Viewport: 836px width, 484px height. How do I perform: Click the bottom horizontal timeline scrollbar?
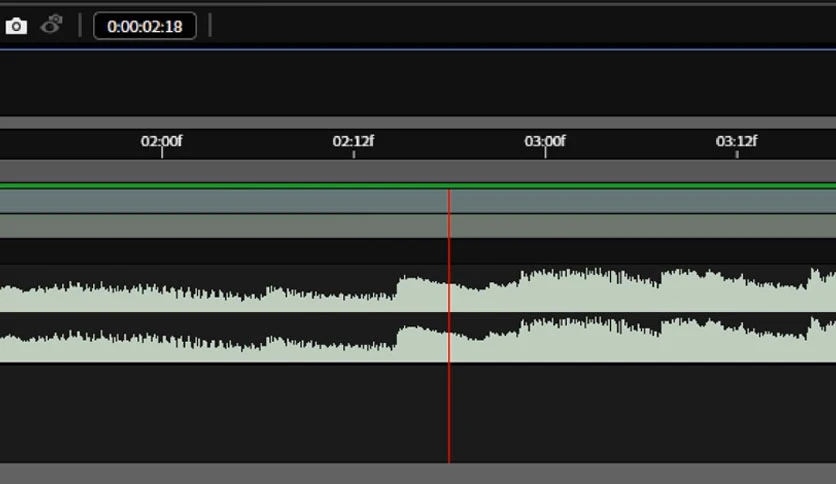tap(418, 473)
